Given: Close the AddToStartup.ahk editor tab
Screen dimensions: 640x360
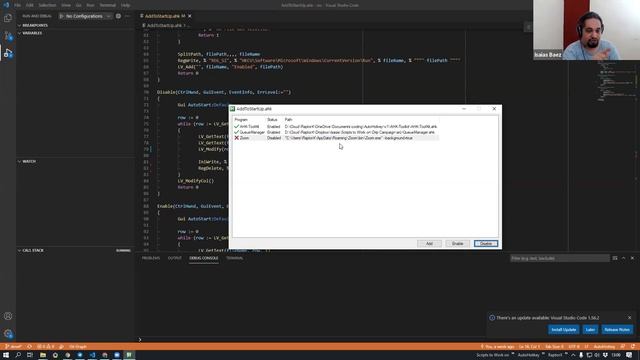Looking at the screenshot, I should [x=190, y=16].
